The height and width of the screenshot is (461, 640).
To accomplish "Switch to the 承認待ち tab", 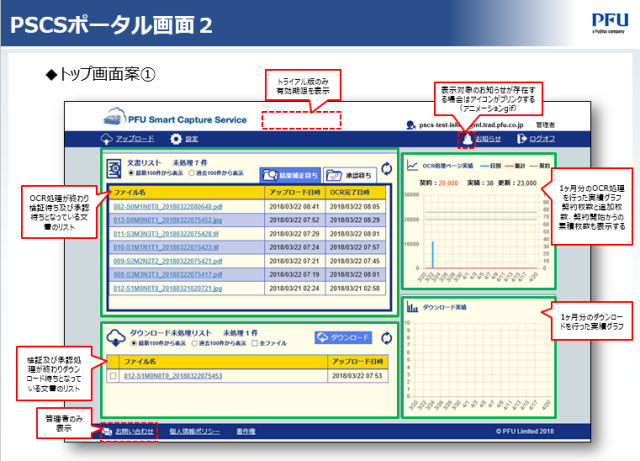I will coord(350,175).
